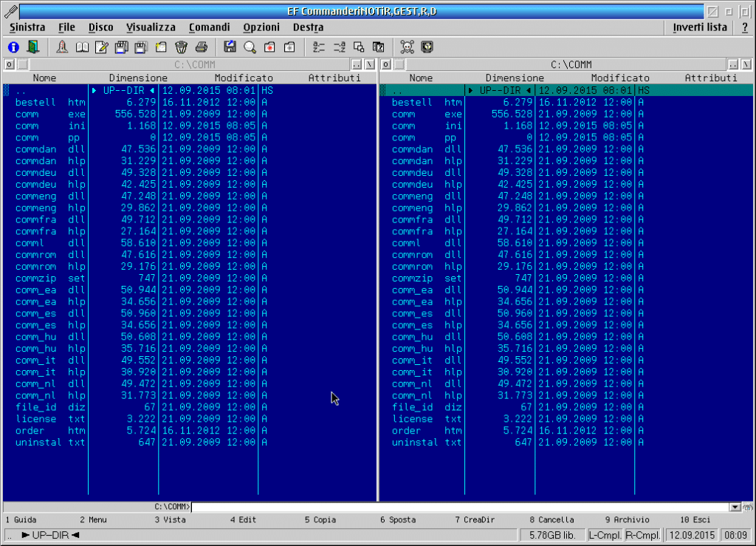Click the sort A to Z icon
Screen dimensions: 756x546
coord(319,47)
